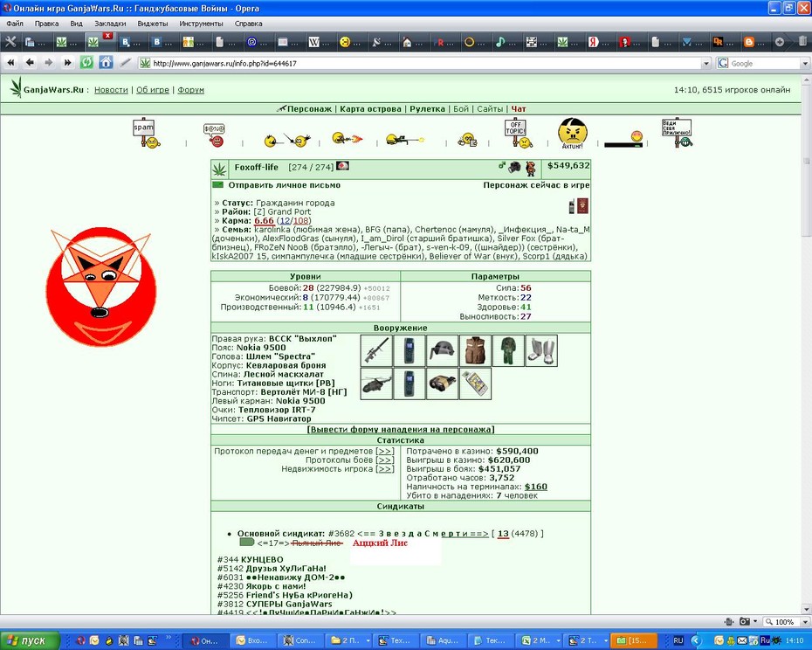Open the Инструменты menu

click(x=201, y=24)
